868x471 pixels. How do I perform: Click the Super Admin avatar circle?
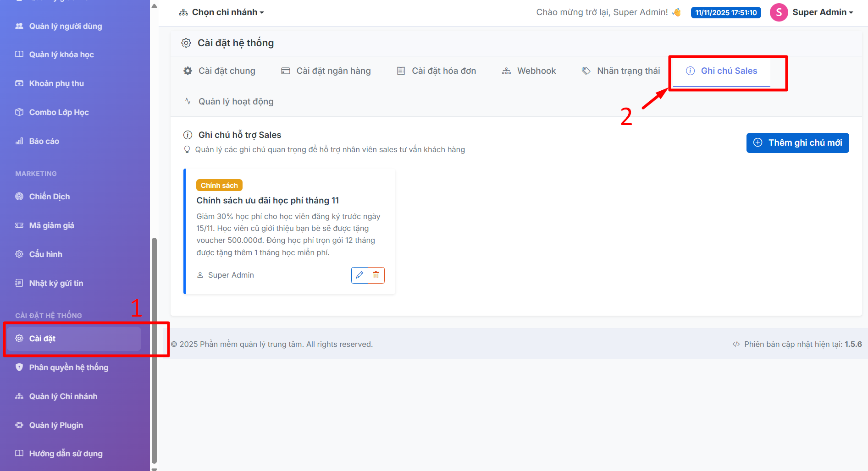tap(779, 12)
